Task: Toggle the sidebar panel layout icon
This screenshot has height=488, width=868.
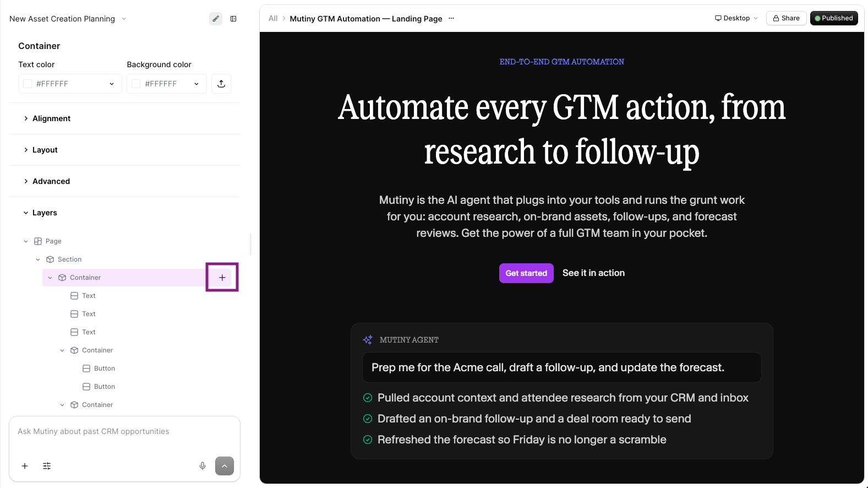Action: point(233,19)
